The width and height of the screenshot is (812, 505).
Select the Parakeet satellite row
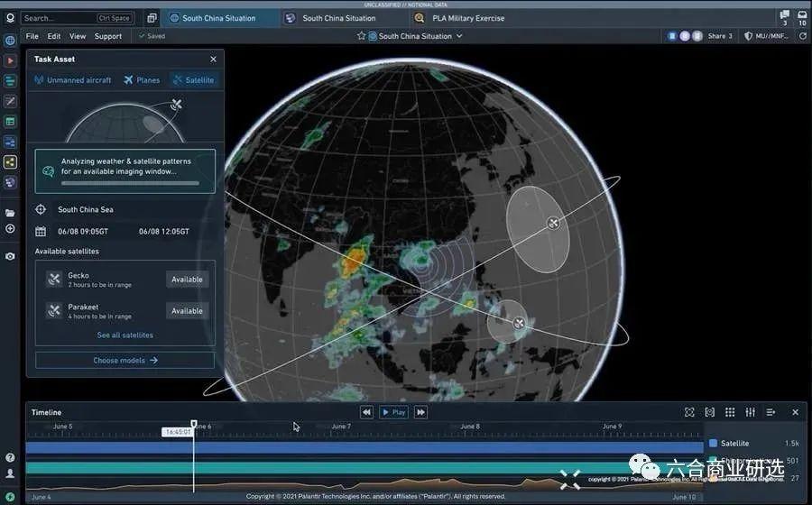pos(125,311)
